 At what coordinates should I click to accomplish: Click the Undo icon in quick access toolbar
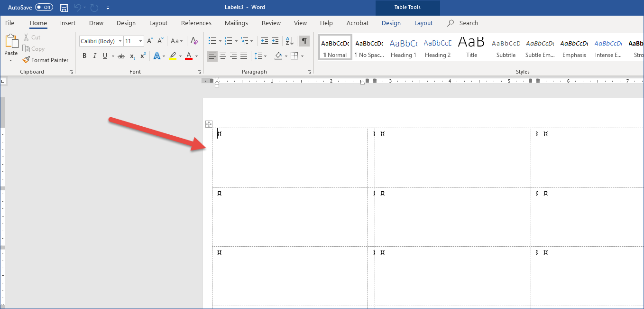pos(78,8)
